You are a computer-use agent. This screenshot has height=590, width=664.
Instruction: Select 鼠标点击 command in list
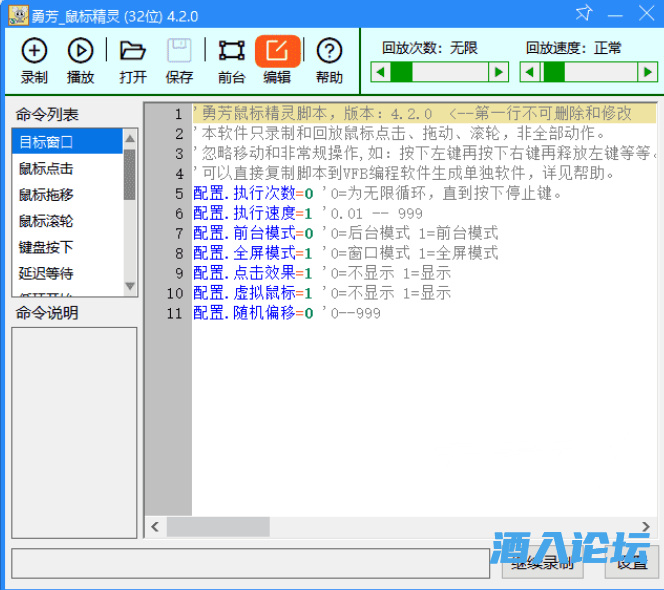(x=66, y=168)
